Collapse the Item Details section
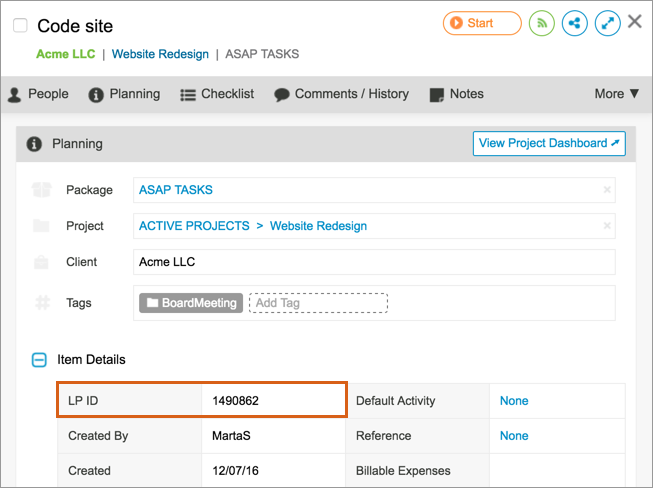 coord(39,360)
